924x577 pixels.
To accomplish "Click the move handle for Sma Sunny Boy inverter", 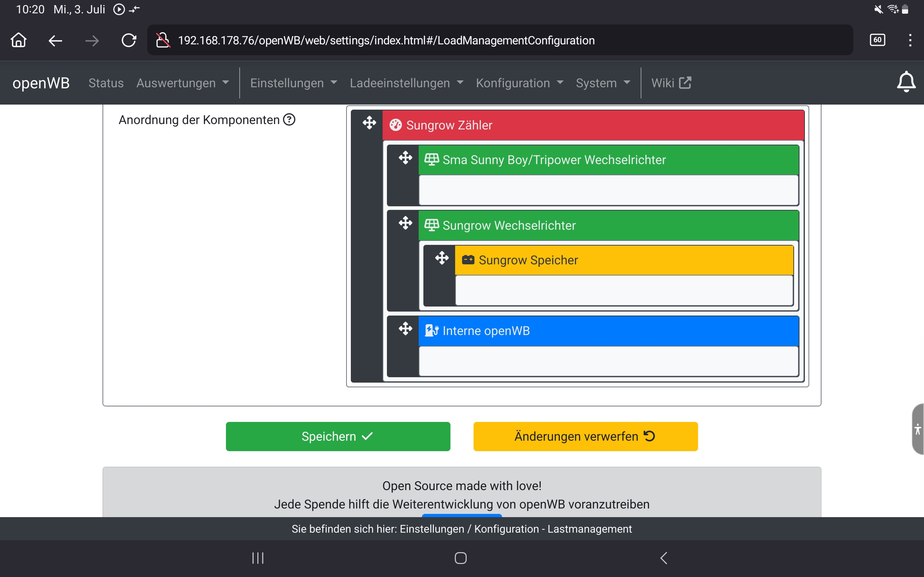I will click(405, 158).
